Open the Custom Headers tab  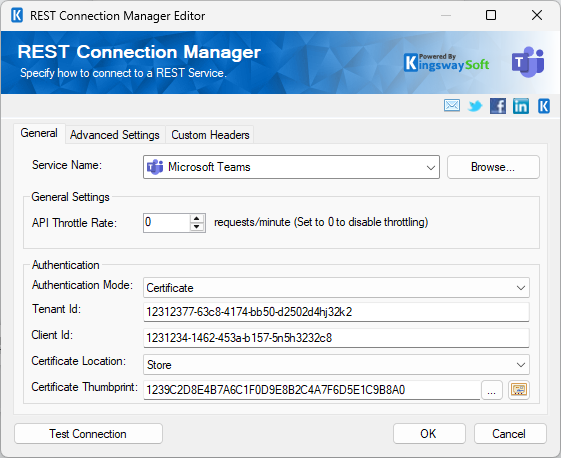[x=210, y=135]
